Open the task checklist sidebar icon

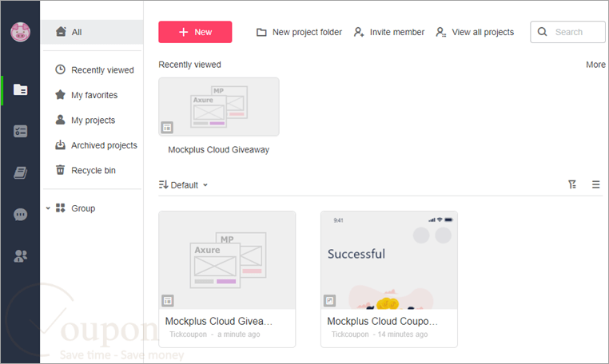pos(20,131)
